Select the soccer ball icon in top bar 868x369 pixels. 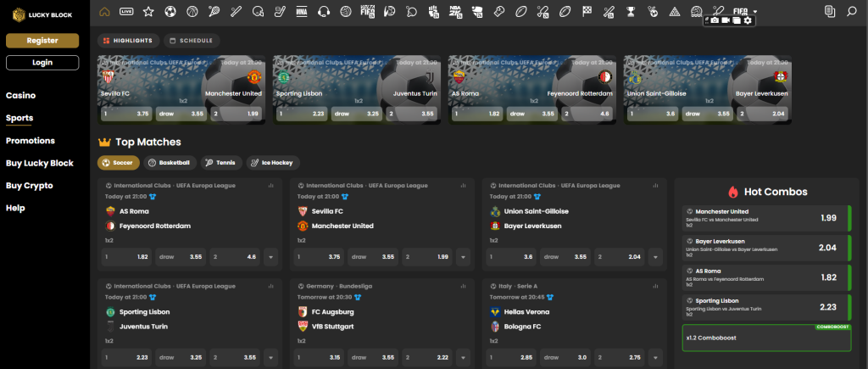[170, 11]
